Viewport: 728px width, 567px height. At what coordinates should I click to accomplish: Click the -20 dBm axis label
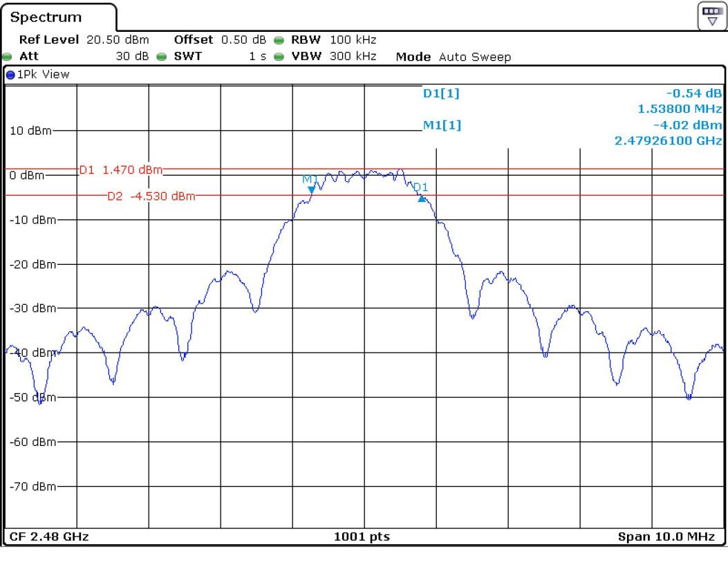(x=32, y=264)
